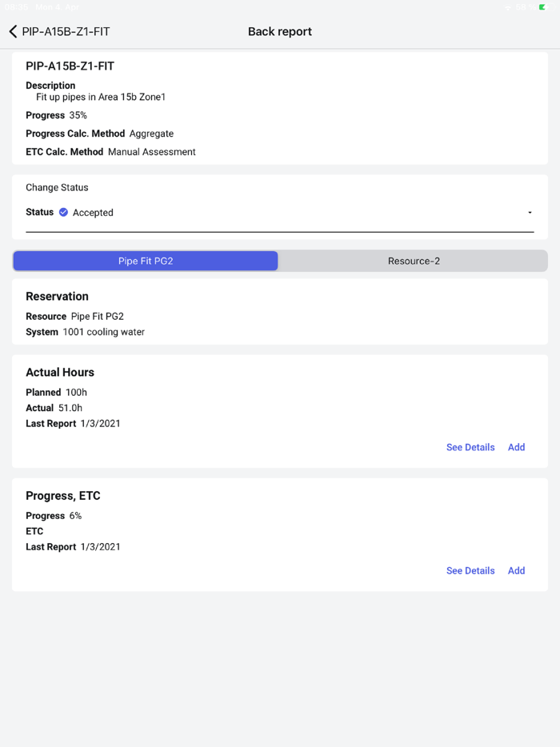Switch to the Resource-2 tab
Image resolution: width=560 pixels, height=747 pixels.
414,261
